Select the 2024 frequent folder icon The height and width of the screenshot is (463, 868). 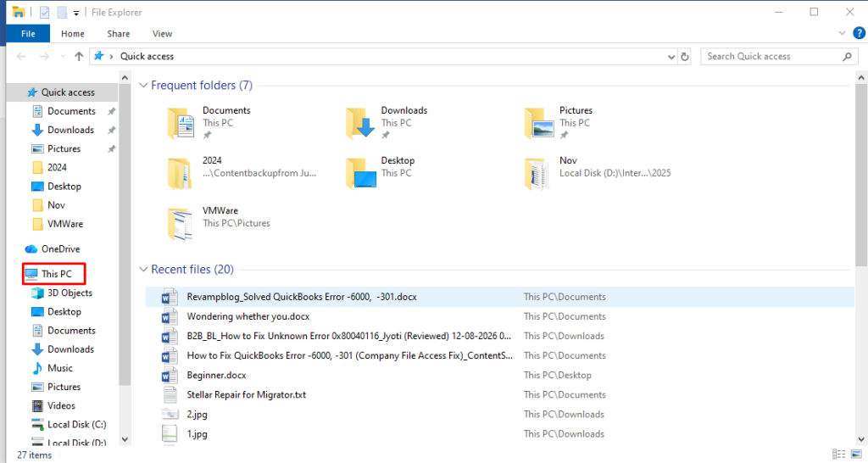180,173
